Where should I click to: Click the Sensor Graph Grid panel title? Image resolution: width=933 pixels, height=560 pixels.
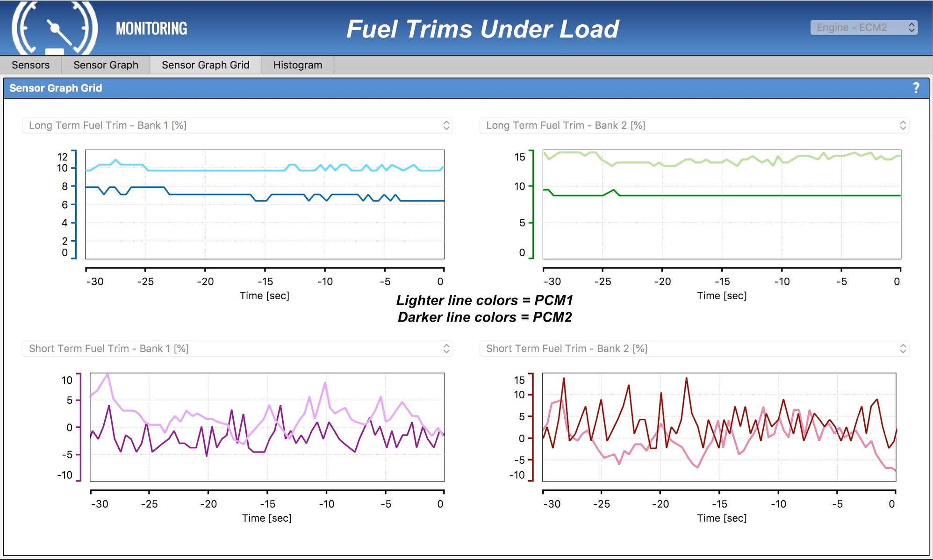[x=56, y=88]
